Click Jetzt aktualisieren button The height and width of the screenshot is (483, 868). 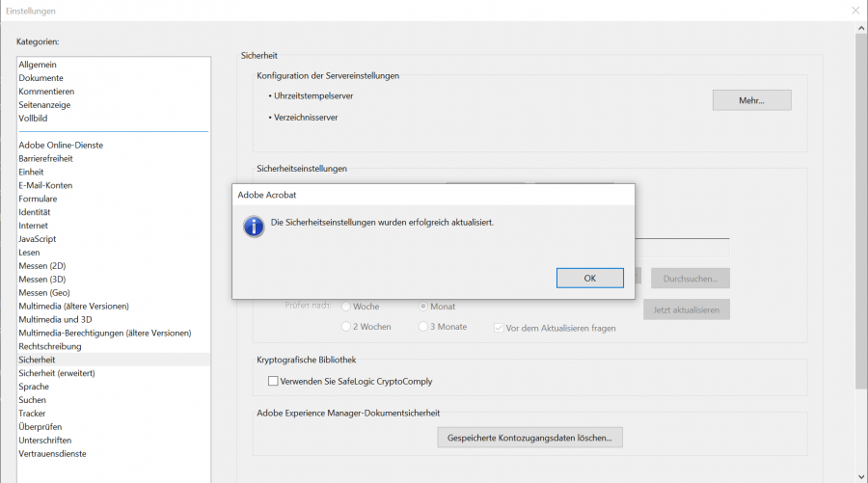tap(686, 309)
